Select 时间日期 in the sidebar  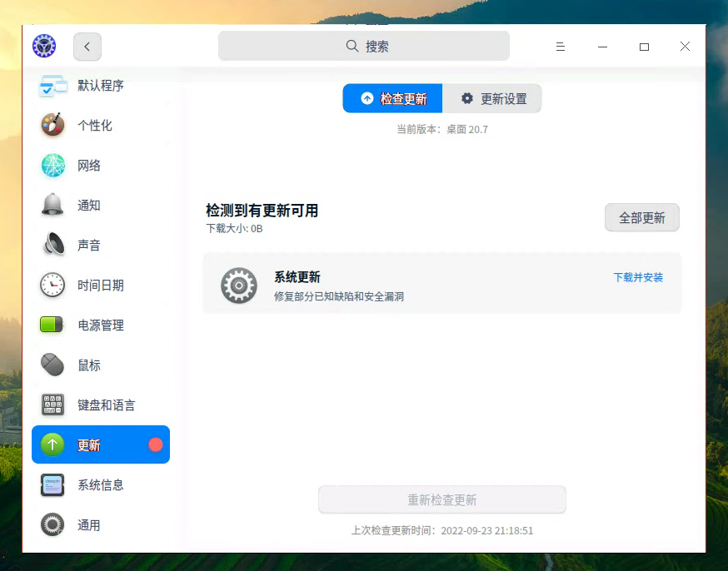point(101,285)
